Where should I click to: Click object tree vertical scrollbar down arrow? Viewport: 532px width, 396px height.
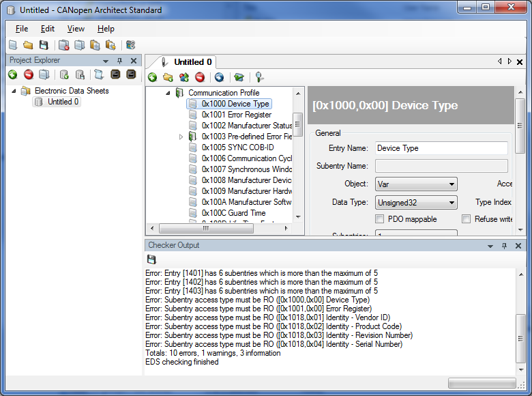coord(298,216)
